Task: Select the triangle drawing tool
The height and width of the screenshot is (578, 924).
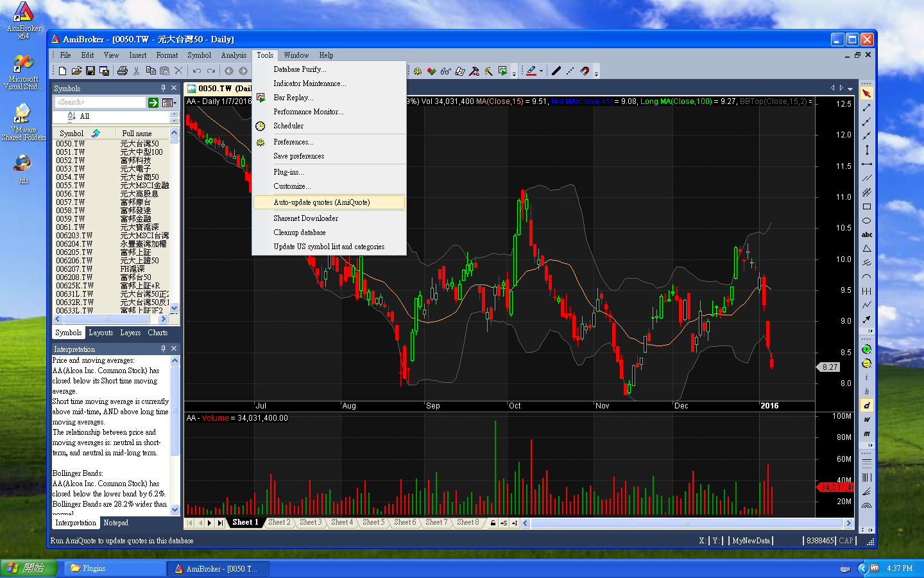Action: coord(867,249)
